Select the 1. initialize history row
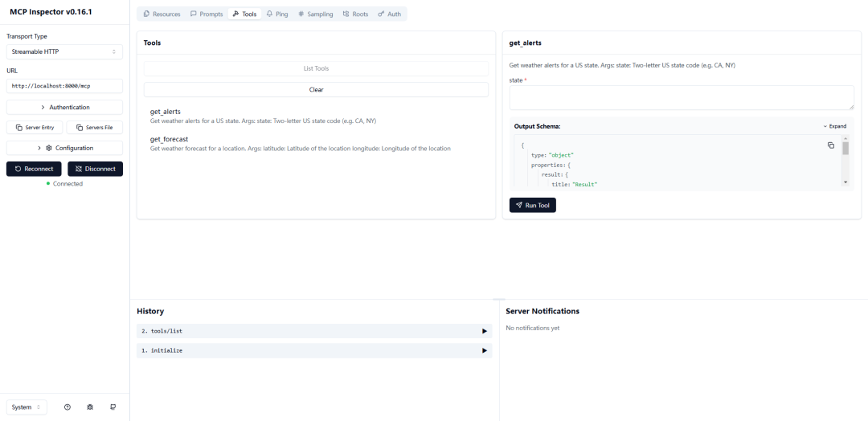The width and height of the screenshot is (868, 421). click(314, 351)
